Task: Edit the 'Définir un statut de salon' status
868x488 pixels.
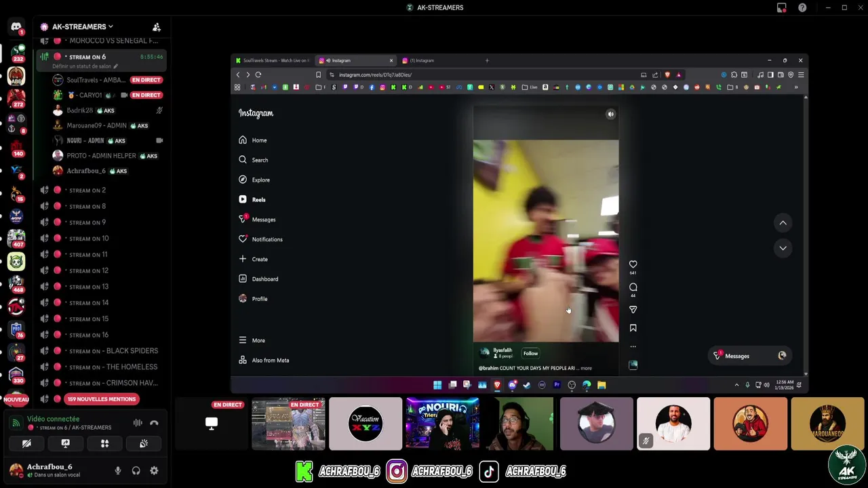Action: click(x=85, y=66)
